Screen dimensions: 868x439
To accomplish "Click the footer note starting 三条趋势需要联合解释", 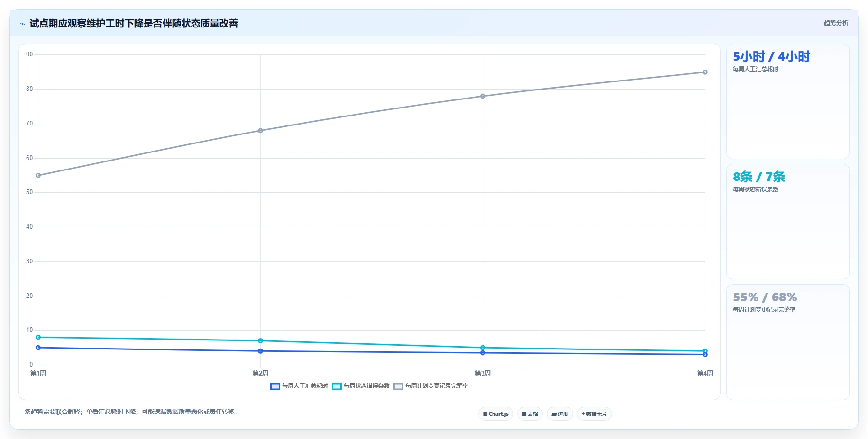I will [x=128, y=412].
